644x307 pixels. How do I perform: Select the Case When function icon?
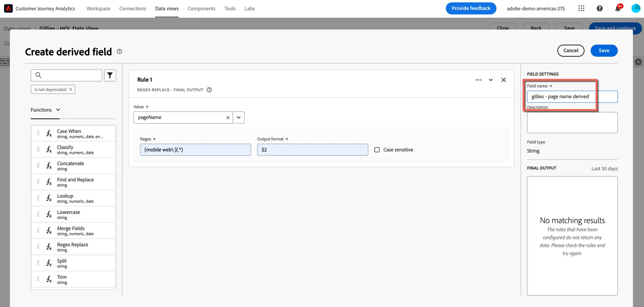coord(49,134)
